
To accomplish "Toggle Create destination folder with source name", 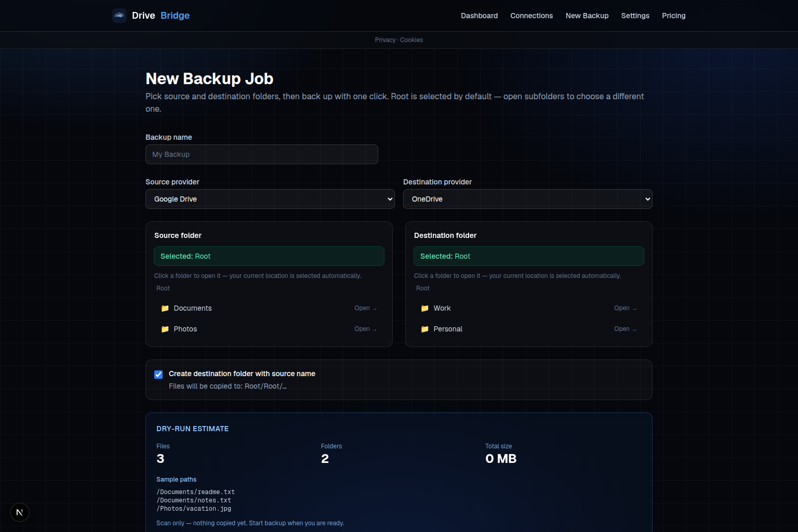I will [x=158, y=374].
